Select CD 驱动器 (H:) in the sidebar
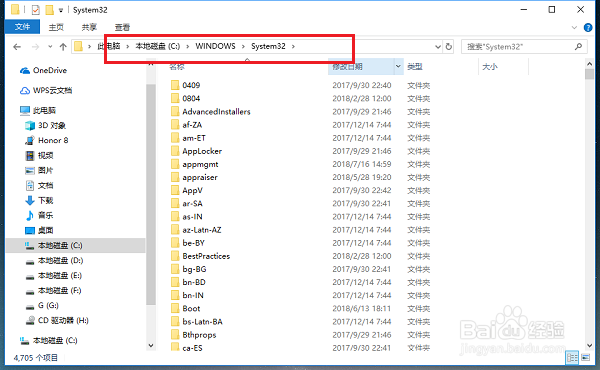Screen dimensions: 600x370 [57, 320]
